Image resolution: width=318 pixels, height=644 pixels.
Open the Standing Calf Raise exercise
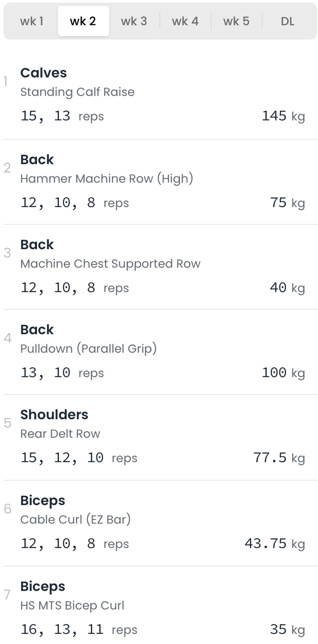click(x=77, y=92)
